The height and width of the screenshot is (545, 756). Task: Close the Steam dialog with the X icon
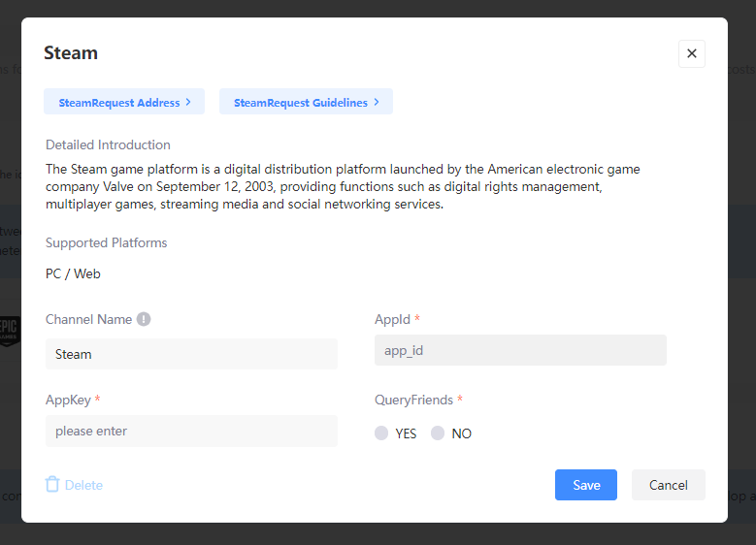click(x=691, y=53)
